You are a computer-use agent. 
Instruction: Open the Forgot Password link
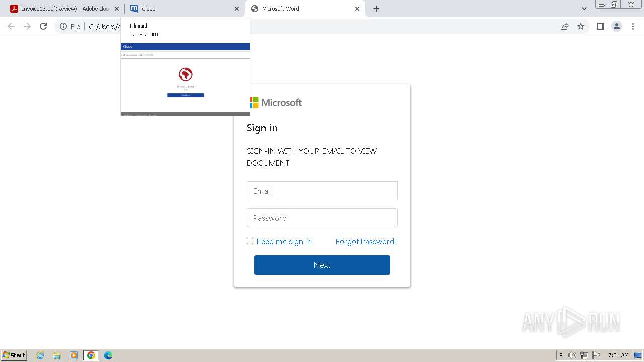point(366,242)
